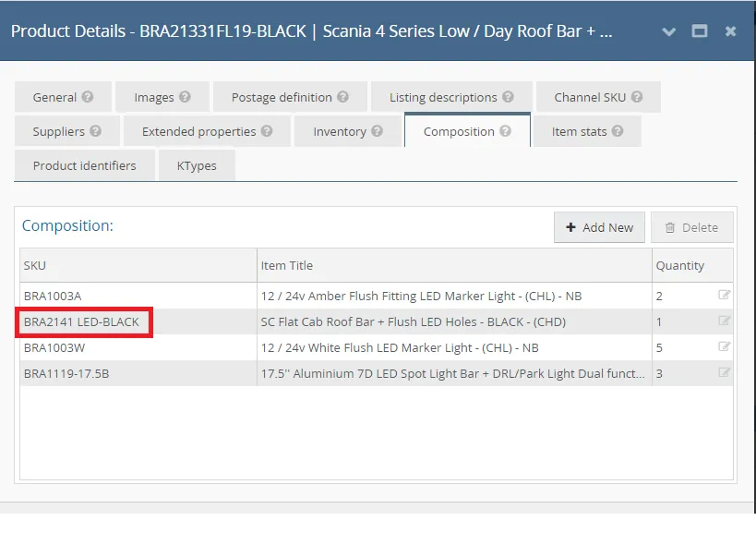
Task: Maximize the Product Details window
Action: tap(700, 31)
